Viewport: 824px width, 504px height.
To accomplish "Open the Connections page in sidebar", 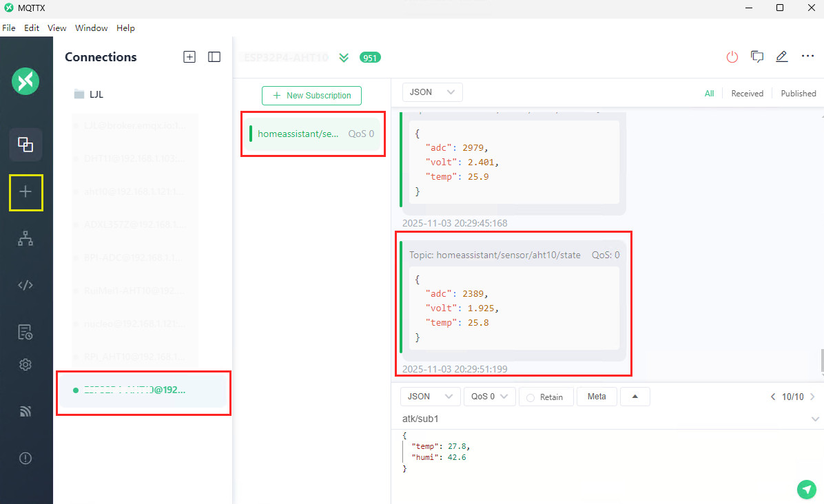I will (x=25, y=145).
